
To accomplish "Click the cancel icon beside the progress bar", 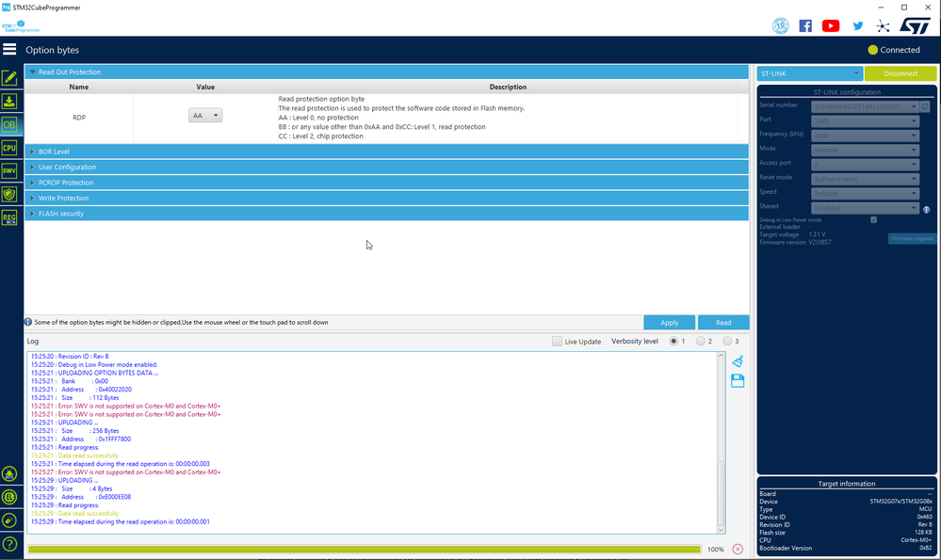I will [738, 550].
